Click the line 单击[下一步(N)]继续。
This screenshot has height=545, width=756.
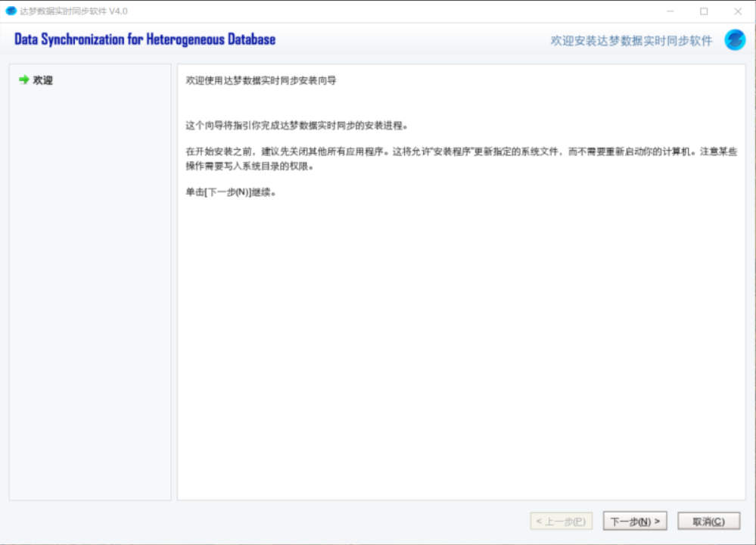coord(231,192)
